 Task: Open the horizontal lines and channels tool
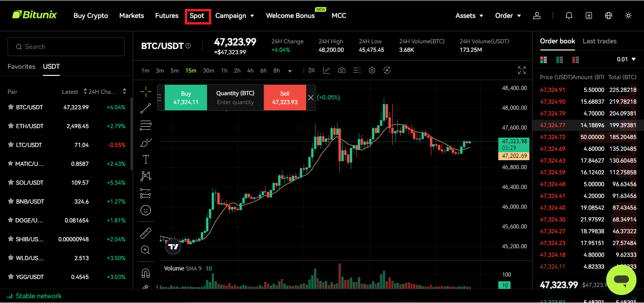[146, 125]
